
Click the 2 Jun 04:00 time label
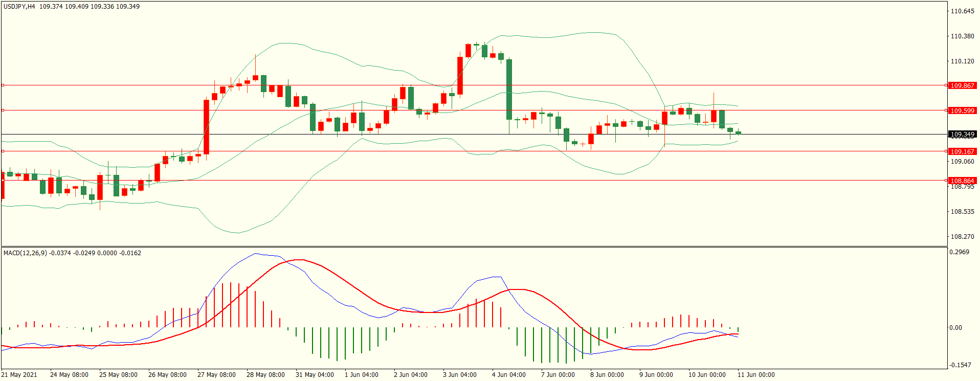[x=411, y=375]
